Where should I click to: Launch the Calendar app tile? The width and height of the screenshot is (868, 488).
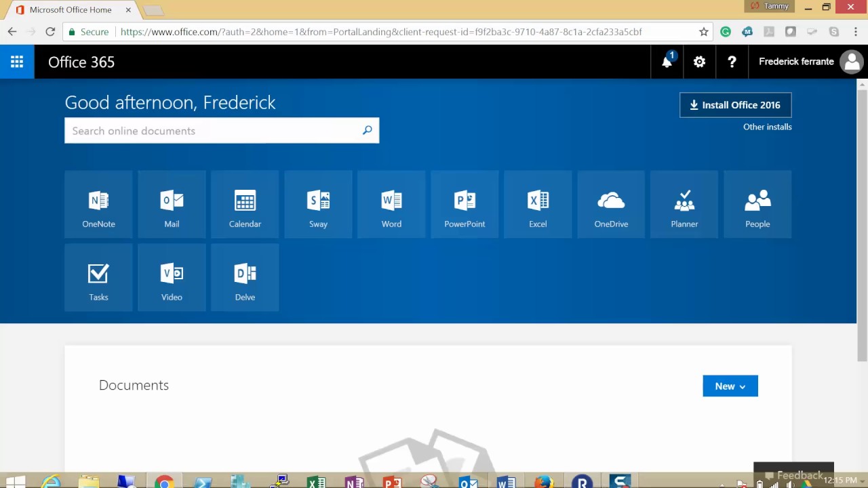pos(245,205)
